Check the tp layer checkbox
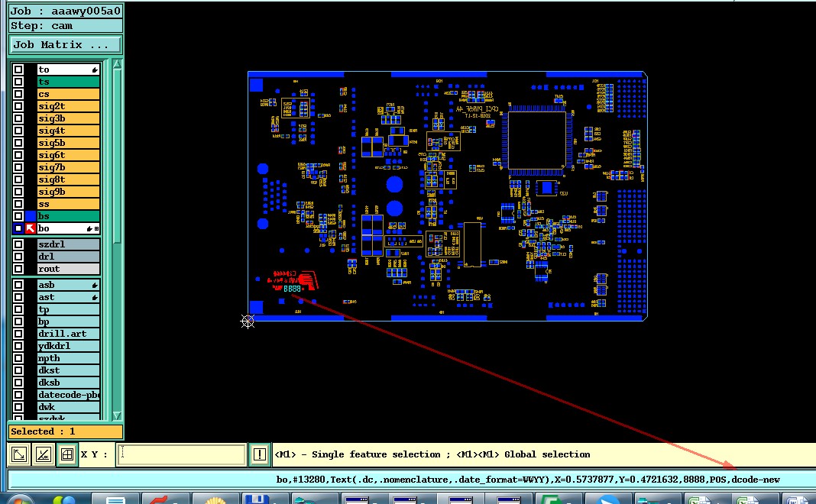The image size is (816, 504). 18,309
